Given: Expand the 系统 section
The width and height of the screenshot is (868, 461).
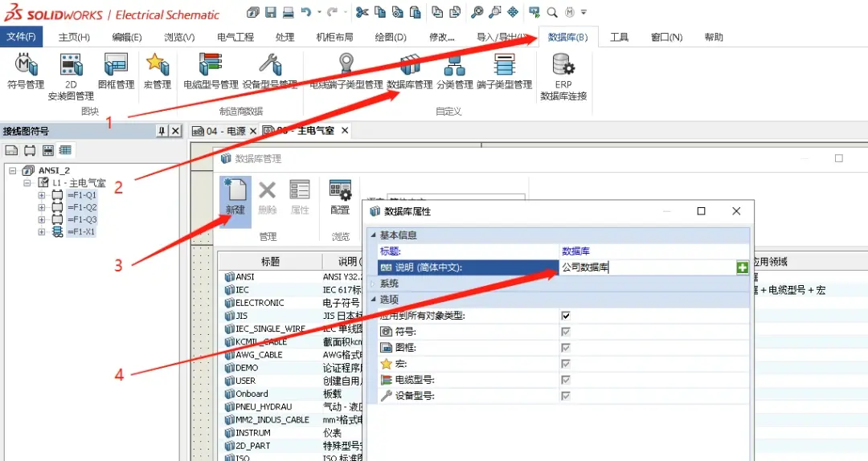Looking at the screenshot, I should [373, 284].
